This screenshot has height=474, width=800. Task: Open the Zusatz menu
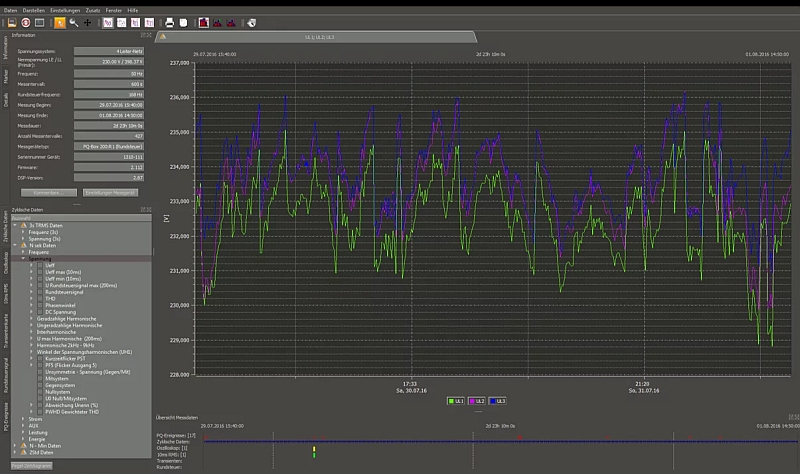pyautogui.click(x=93, y=10)
